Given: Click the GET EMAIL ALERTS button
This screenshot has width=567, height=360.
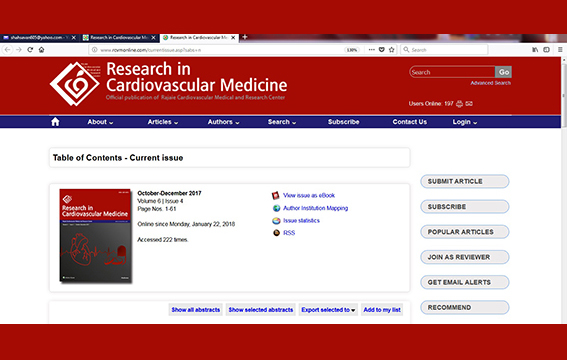Looking at the screenshot, I should (465, 282).
